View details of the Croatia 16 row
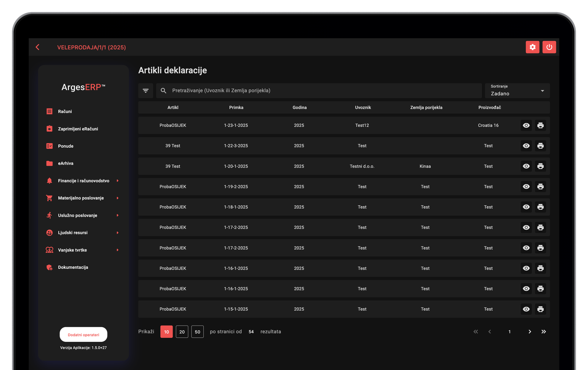Image resolution: width=588 pixels, height=370 pixels. 526,126
